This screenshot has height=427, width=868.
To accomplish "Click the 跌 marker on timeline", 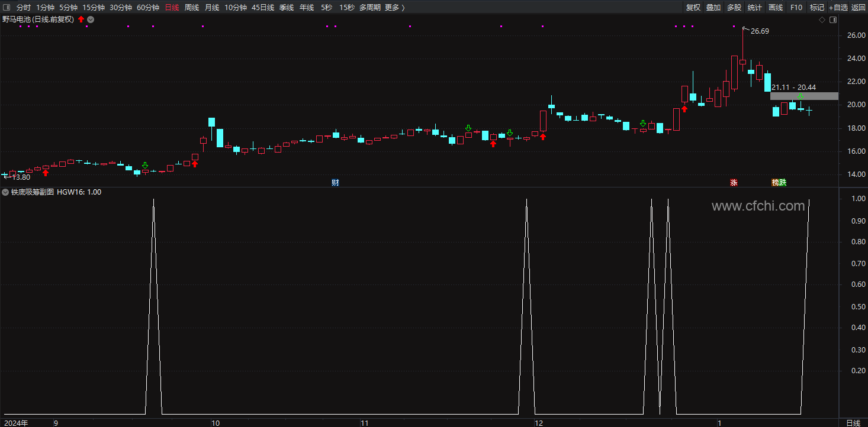I will click(x=783, y=183).
